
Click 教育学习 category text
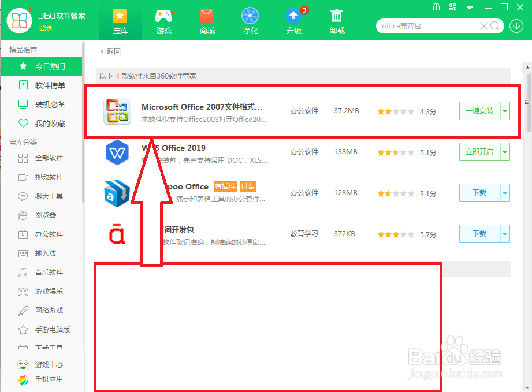tap(304, 234)
